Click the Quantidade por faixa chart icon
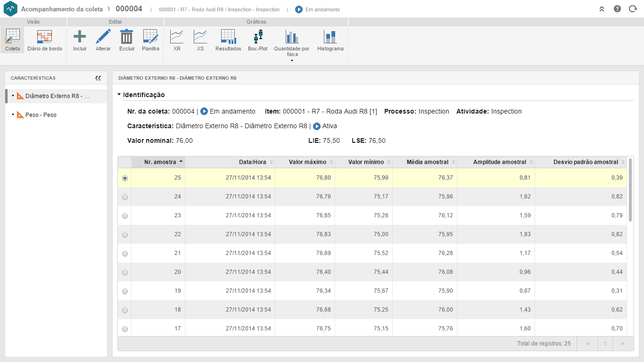This screenshot has width=644, height=362. 292,36
